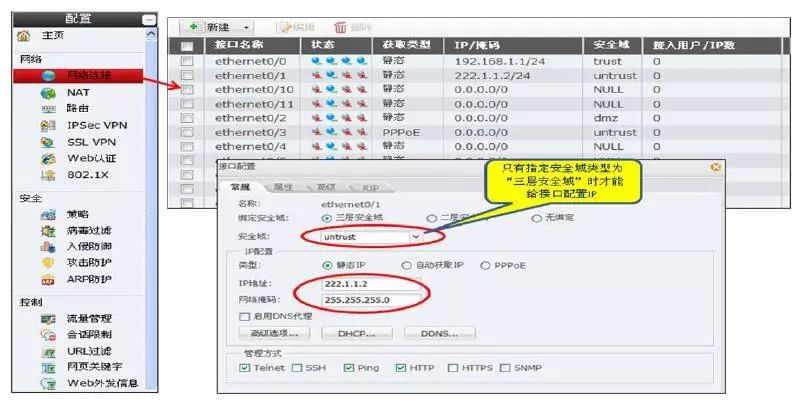
Task: Select the 三层安全域 radio button
Action: point(327,218)
